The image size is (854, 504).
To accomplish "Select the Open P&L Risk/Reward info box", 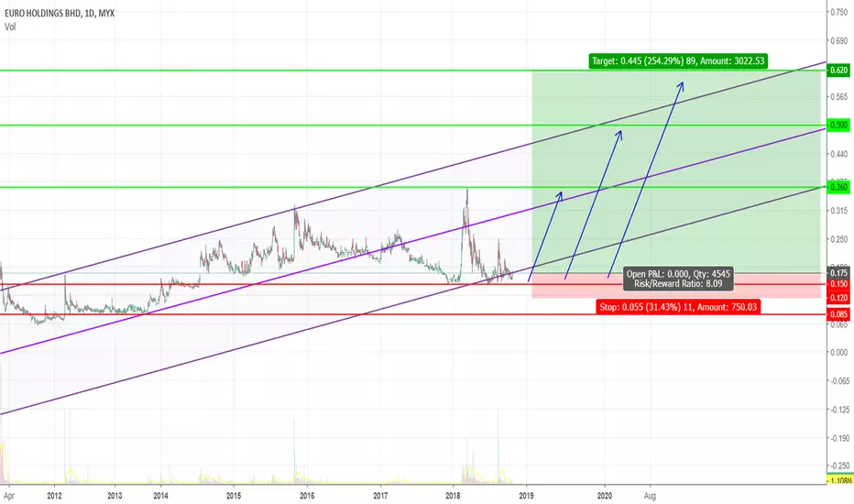I will (678, 279).
